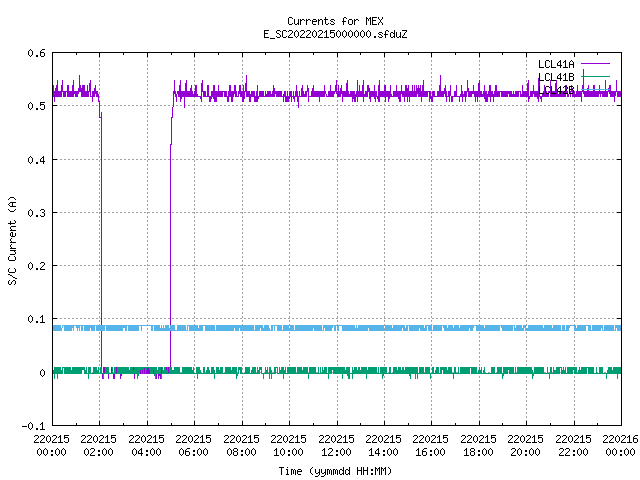This screenshot has height=480, width=640.
Task: Click the y-axis label 'S/C Current (A)'
Action: 12,240
